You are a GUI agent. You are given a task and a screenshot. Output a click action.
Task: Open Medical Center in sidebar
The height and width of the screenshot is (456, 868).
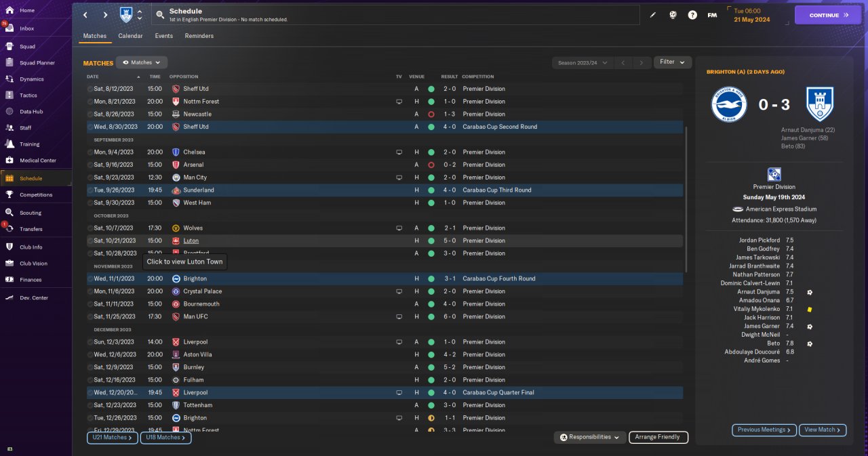click(37, 161)
